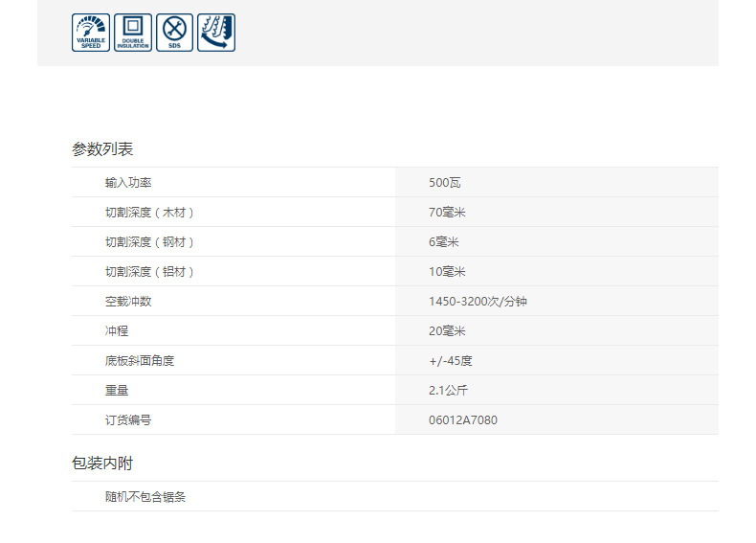Select the 冲程 row label
756x543 pixels.
[x=117, y=330]
